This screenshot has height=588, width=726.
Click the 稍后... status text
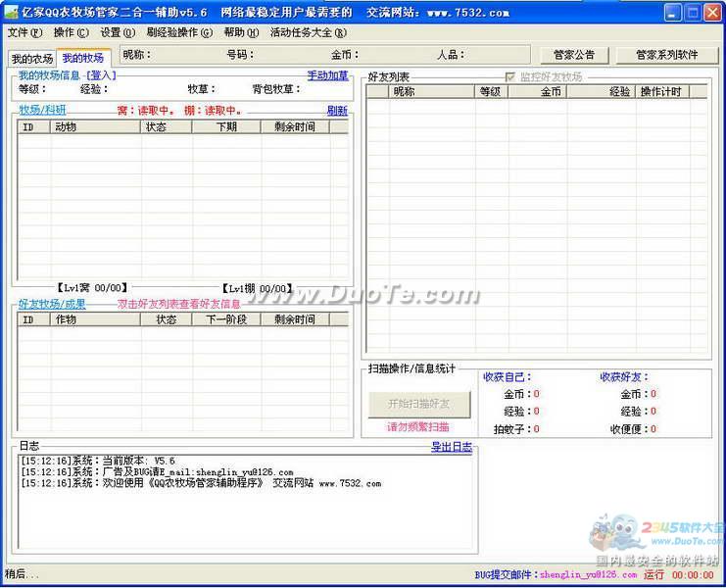[x=22, y=574]
